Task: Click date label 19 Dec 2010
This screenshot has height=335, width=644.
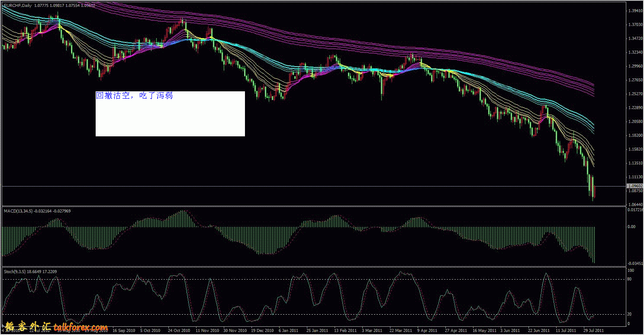Action: [x=262, y=330]
